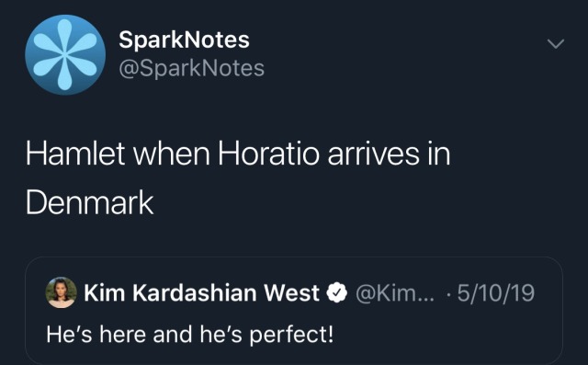Click the word Kardashian in quoted author name
Image resolution: width=588 pixels, height=365 pixels.
point(194,293)
